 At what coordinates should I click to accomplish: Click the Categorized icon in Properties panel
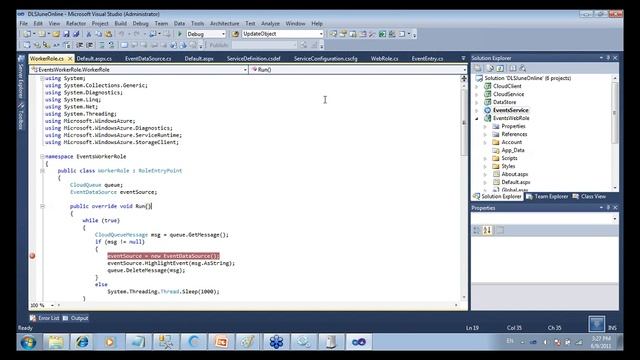477,231
